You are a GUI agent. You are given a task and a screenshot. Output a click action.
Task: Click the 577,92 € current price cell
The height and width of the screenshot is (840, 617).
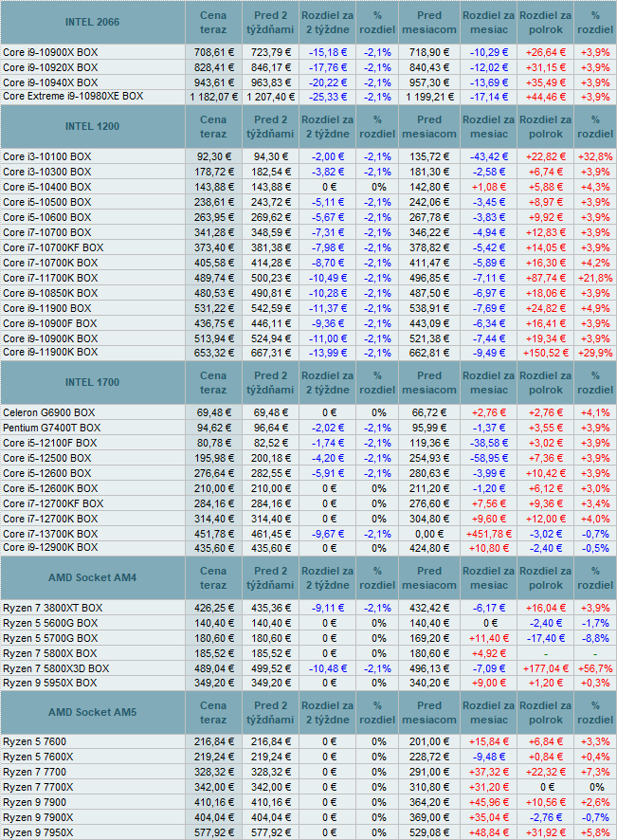[x=213, y=833]
